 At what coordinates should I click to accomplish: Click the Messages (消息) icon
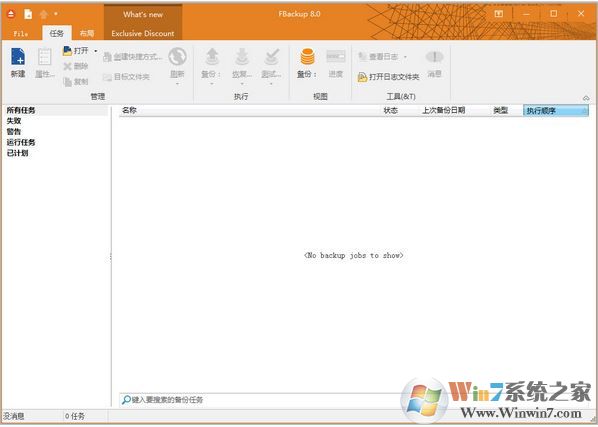pos(434,57)
